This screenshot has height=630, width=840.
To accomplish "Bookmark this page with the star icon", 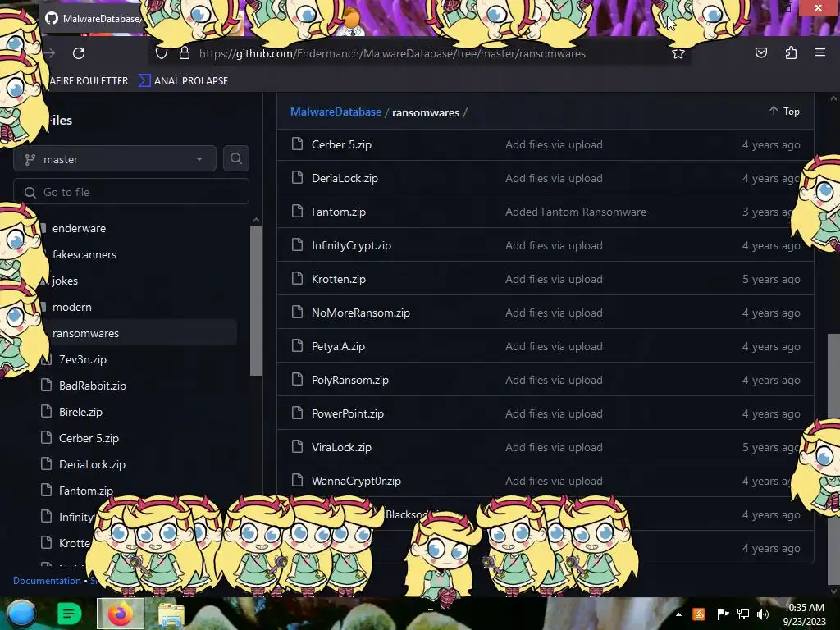I will 678,53.
